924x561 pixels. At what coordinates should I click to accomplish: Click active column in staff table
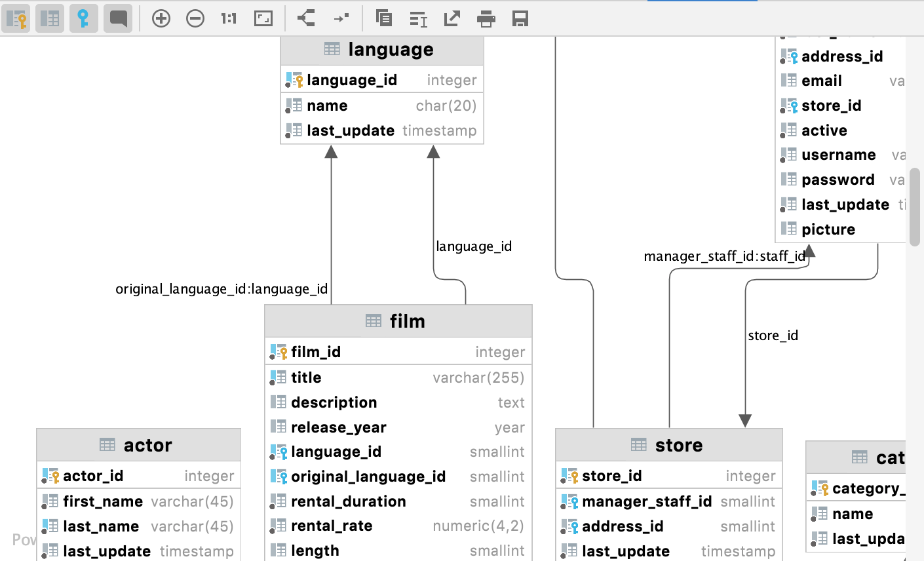(x=841, y=130)
